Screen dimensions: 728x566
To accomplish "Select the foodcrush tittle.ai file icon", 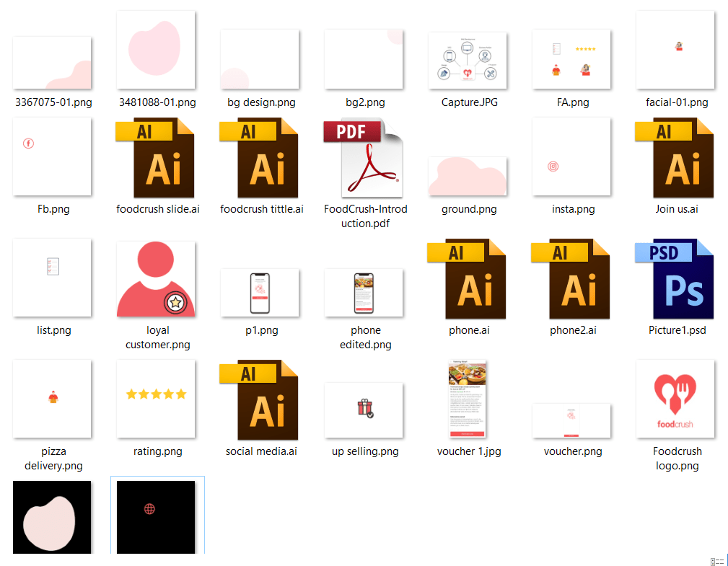I will [259, 157].
